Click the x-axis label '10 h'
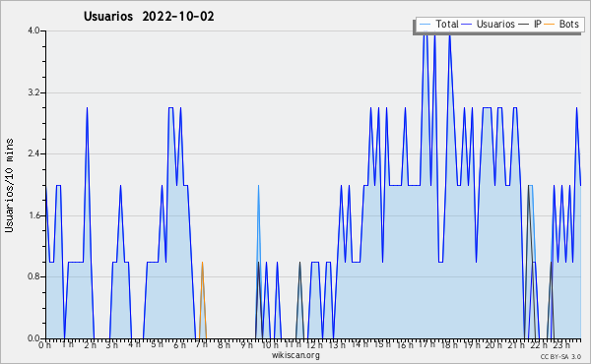Viewport: 591px width, 364px height. [x=270, y=344]
